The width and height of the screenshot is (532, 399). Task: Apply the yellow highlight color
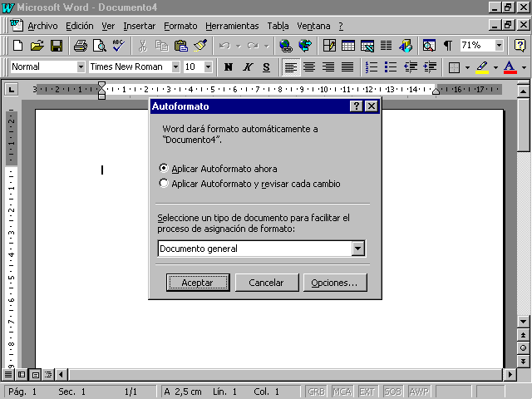click(x=482, y=67)
